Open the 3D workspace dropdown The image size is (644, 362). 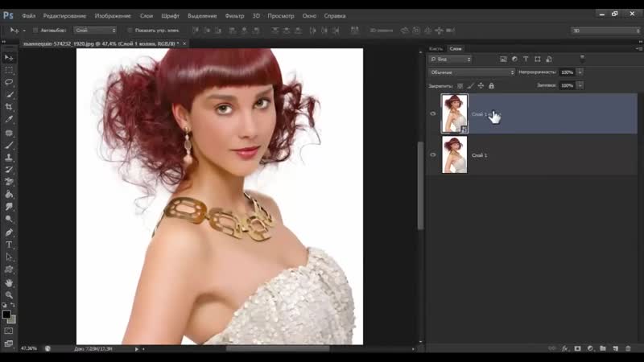coord(605,31)
